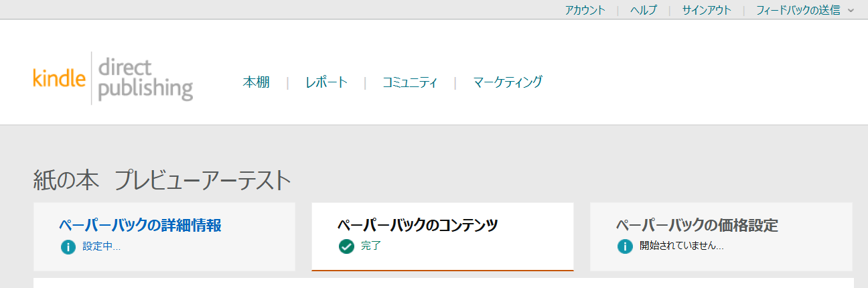The height and width of the screenshot is (288, 868).
Task: Open the レポート navigation item
Action: (x=326, y=82)
